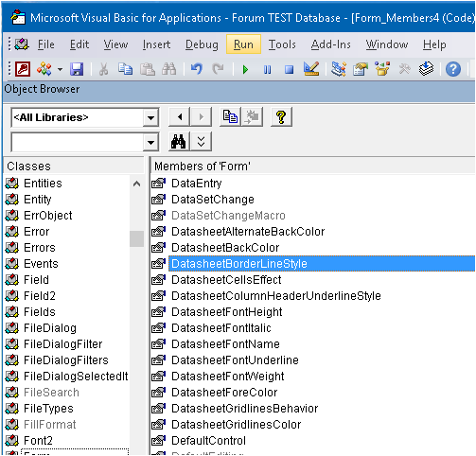476x456 pixels.
Task: Click Copy to Clipboard in Object Browser
Action: [230, 117]
